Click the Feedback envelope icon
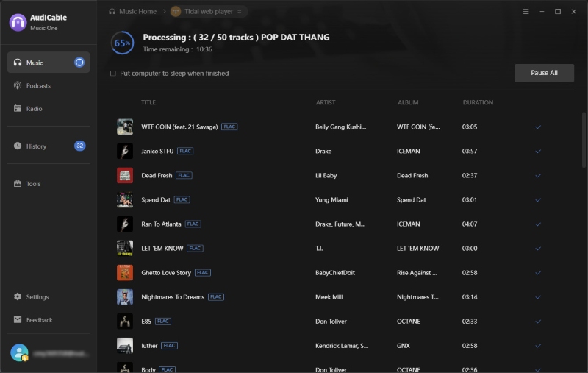 (18, 319)
